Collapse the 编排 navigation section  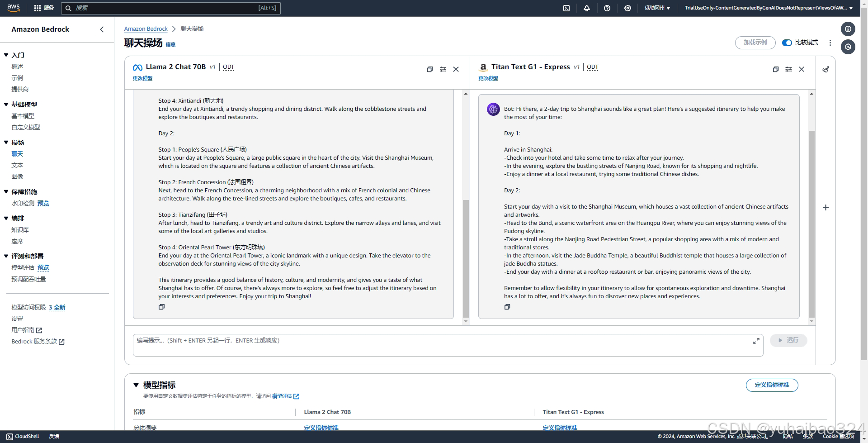pos(6,218)
